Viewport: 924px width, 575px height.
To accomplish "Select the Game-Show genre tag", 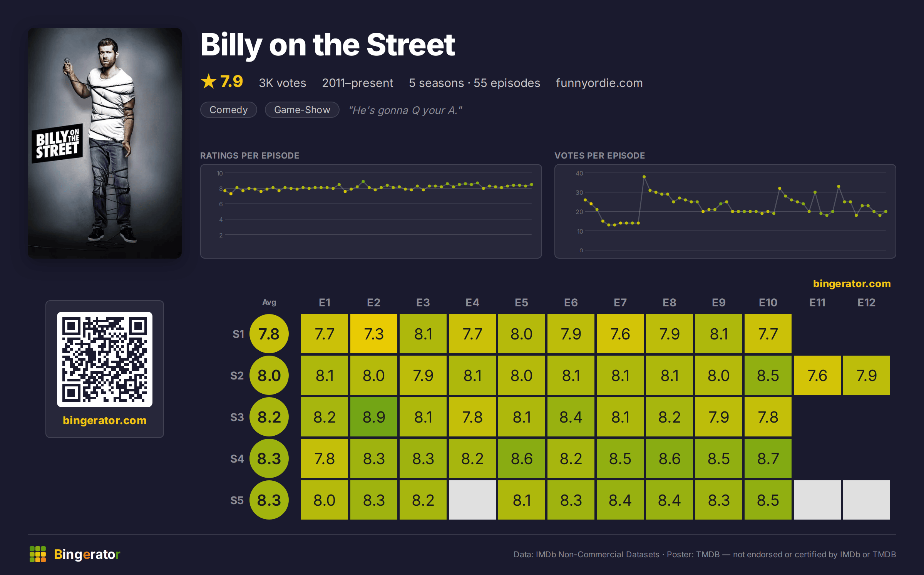I will click(302, 110).
